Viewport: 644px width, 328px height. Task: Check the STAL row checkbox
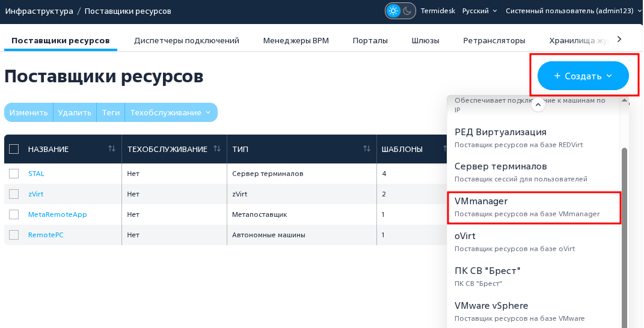(x=14, y=174)
